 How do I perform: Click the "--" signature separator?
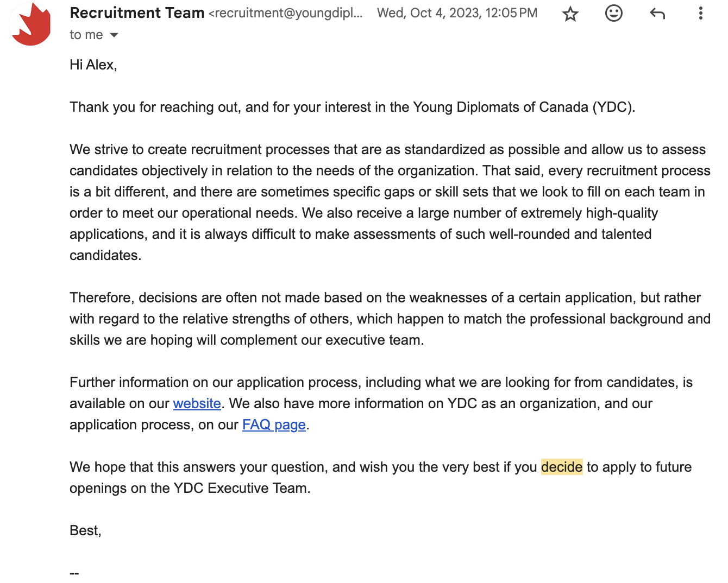click(74, 573)
